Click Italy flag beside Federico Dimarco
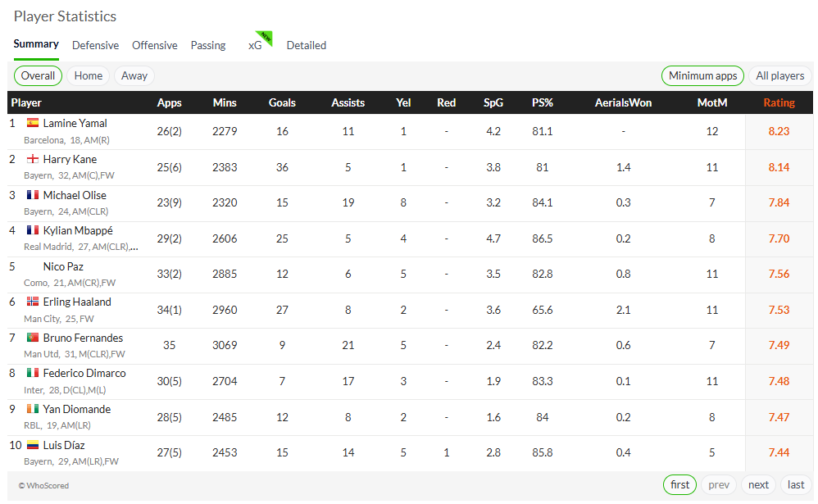Image resolution: width=818 pixels, height=504 pixels. coord(33,373)
